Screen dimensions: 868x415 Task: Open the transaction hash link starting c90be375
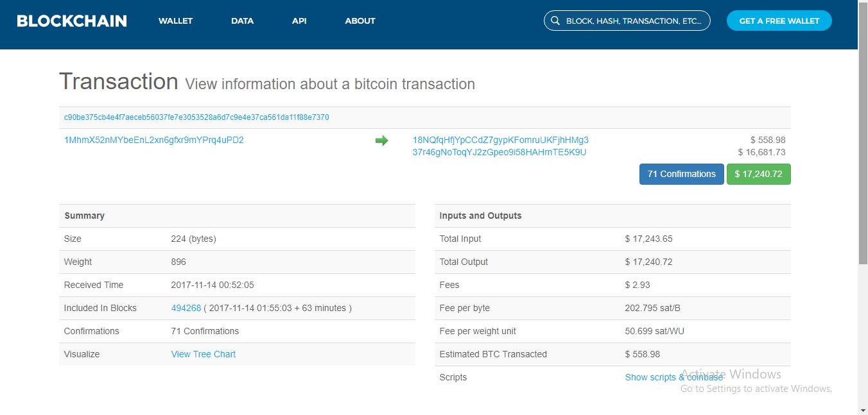click(196, 117)
